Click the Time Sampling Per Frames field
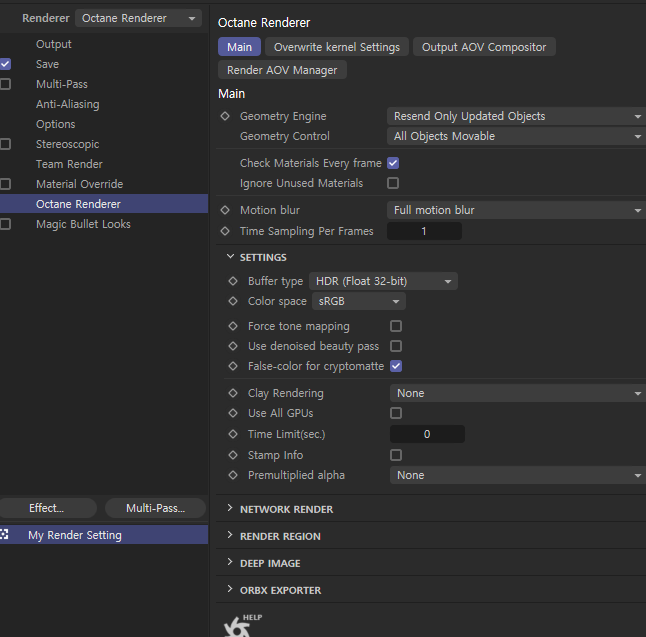Image resolution: width=646 pixels, height=637 pixels. point(424,231)
